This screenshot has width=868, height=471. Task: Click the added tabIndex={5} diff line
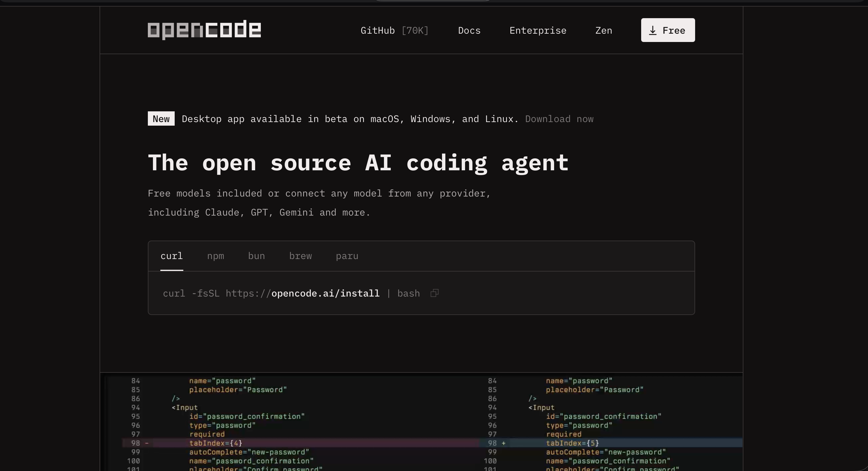572,443
